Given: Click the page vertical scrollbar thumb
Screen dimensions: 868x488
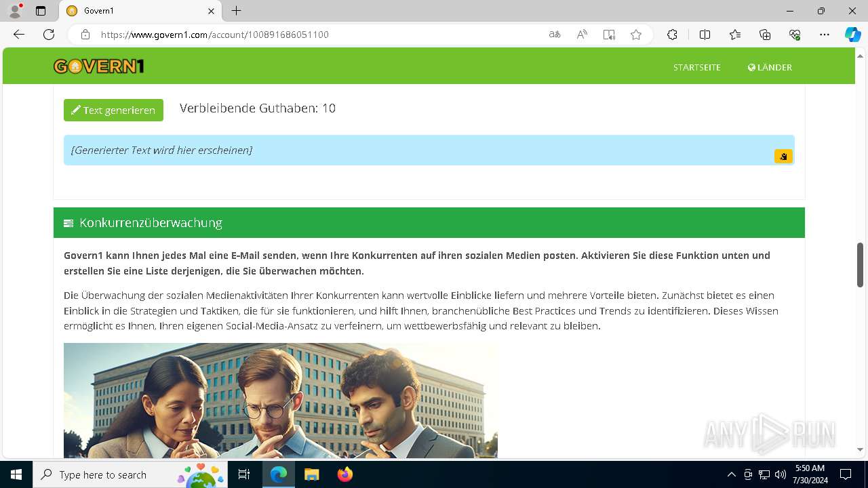Looking at the screenshot, I should (x=860, y=264).
